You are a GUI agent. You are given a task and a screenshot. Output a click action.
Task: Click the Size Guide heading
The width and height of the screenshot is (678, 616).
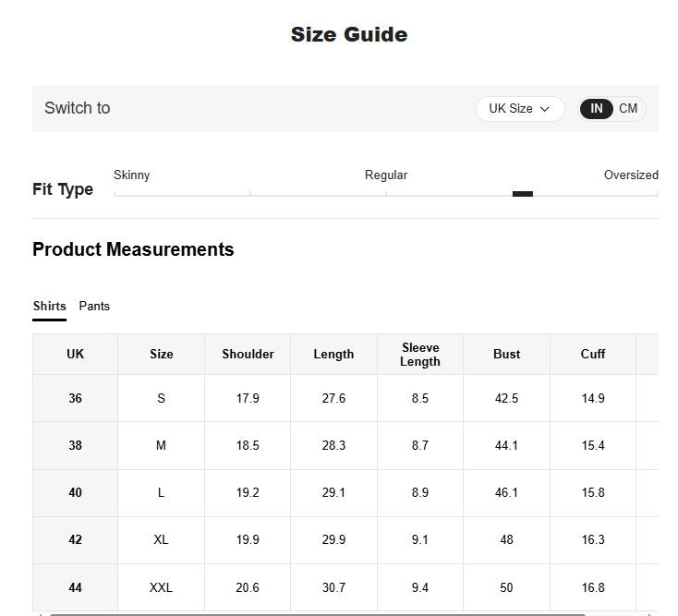pyautogui.click(x=349, y=34)
